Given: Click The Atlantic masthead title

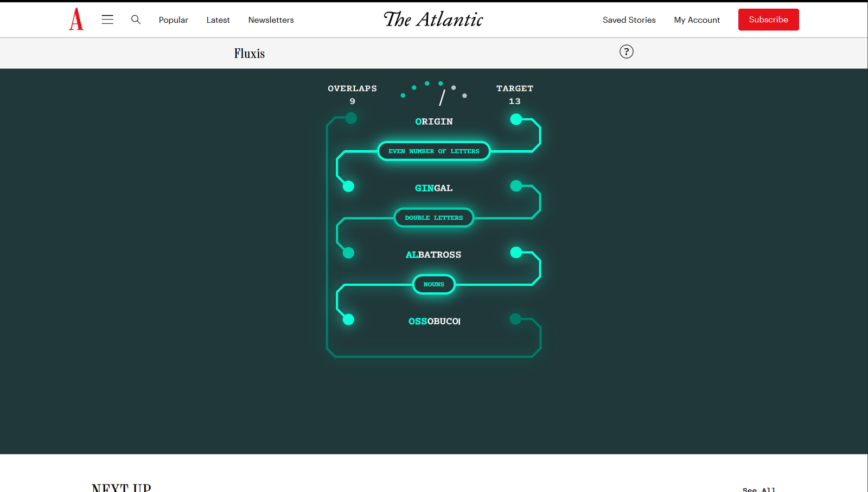Looking at the screenshot, I should [433, 20].
